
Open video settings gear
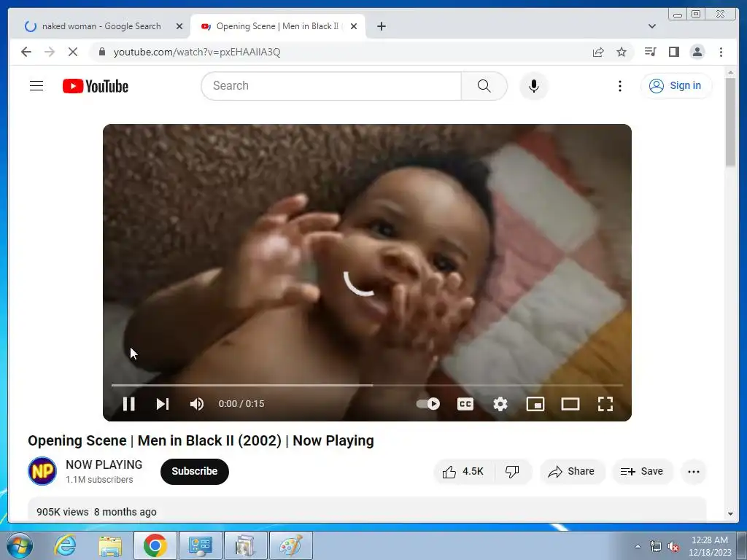pyautogui.click(x=500, y=404)
